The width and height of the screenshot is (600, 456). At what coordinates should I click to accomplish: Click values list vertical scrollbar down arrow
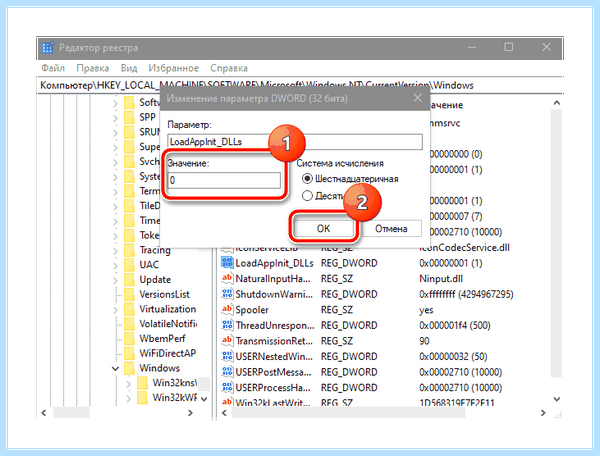(557, 399)
